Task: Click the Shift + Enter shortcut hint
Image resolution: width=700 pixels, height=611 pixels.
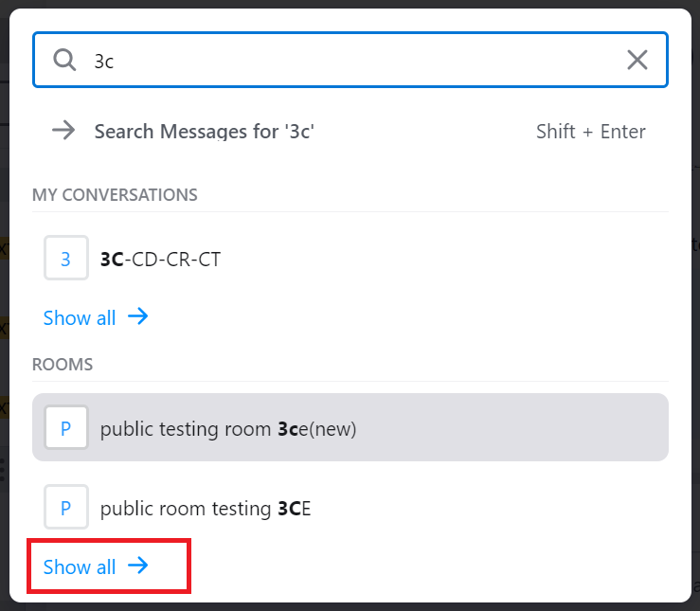Action: [x=591, y=132]
